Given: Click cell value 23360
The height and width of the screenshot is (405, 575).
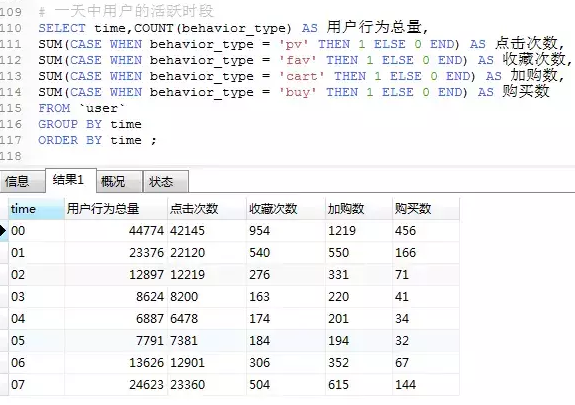Looking at the screenshot, I should click(187, 385).
